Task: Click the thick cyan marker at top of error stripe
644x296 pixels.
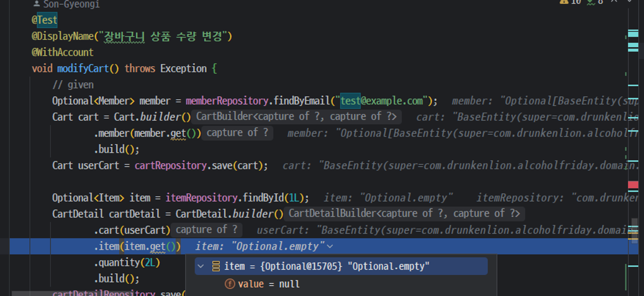Action: pos(633,34)
